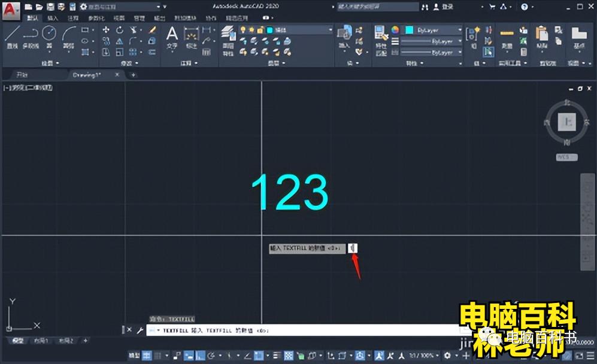597x364 pixels.
Task: Click the sign-in (登录) button
Action: coord(444,7)
